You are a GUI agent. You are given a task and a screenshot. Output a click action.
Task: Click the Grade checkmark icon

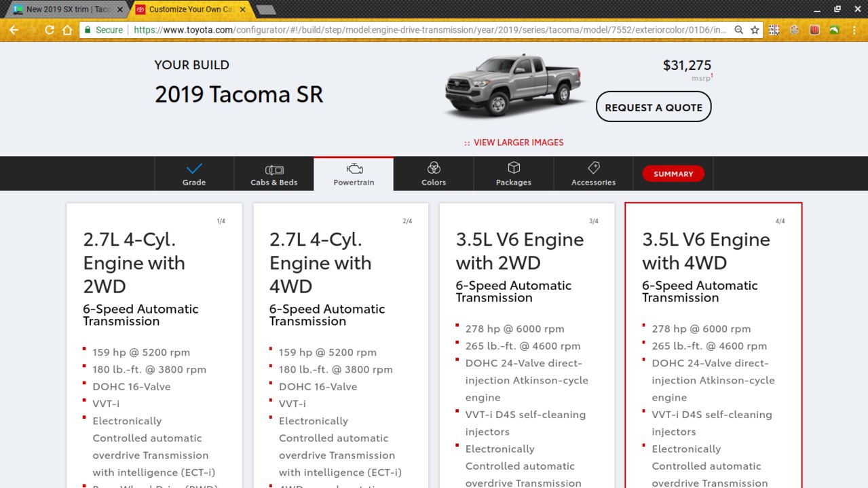(x=194, y=168)
